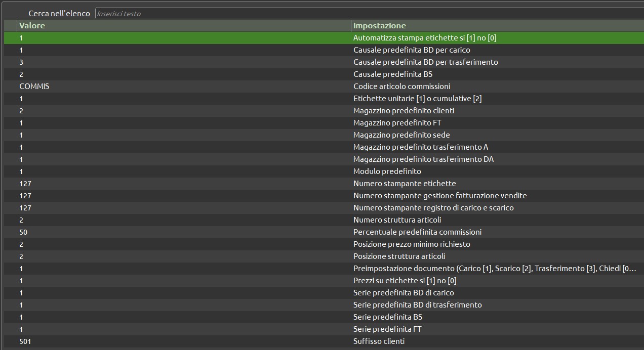Image resolution: width=644 pixels, height=350 pixels.
Task: Choose 'Magazzino predefinito clienti' row
Action: coord(404,111)
